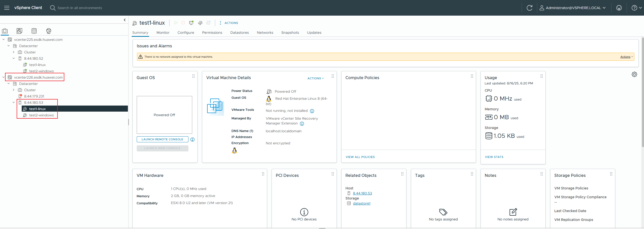644x229 pixels.
Task: Click info icon next to Managed By value
Action: (x=302, y=124)
